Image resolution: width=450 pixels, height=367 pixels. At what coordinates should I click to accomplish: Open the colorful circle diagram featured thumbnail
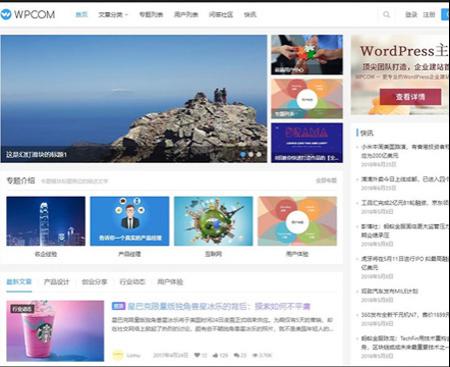tap(307, 99)
